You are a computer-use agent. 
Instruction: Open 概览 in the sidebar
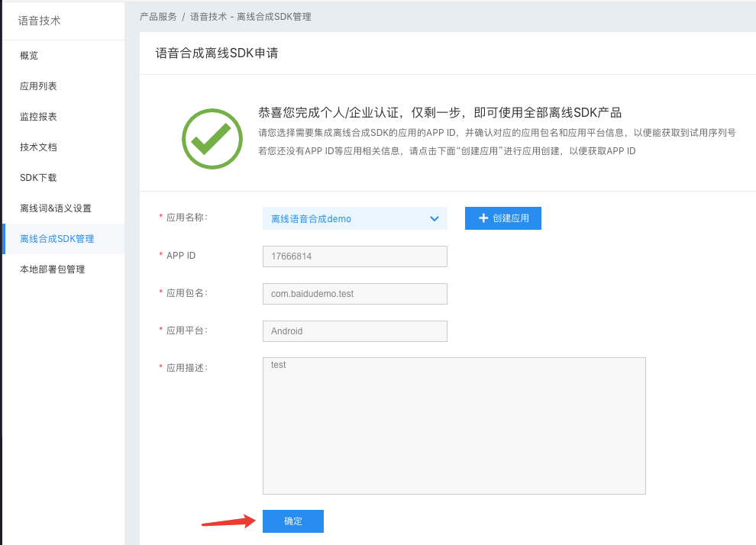point(29,56)
